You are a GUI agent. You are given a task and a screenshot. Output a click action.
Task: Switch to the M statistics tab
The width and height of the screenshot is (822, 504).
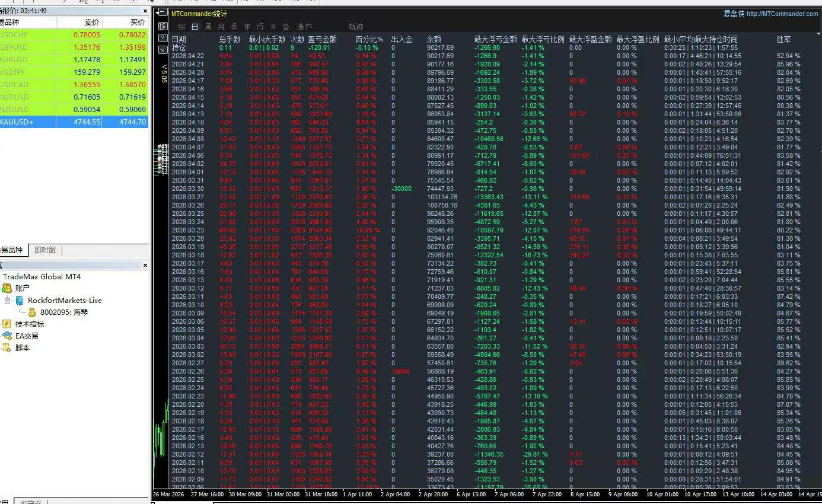(x=273, y=27)
